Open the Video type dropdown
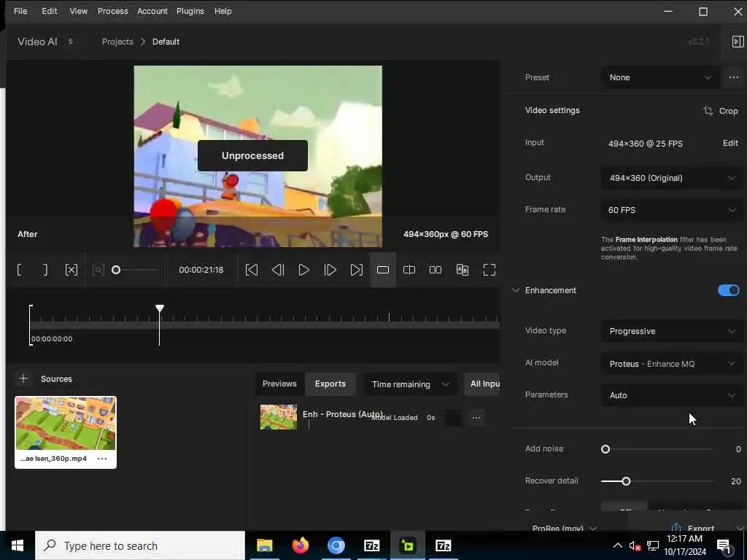Screen dimensions: 747x560 coord(672,331)
